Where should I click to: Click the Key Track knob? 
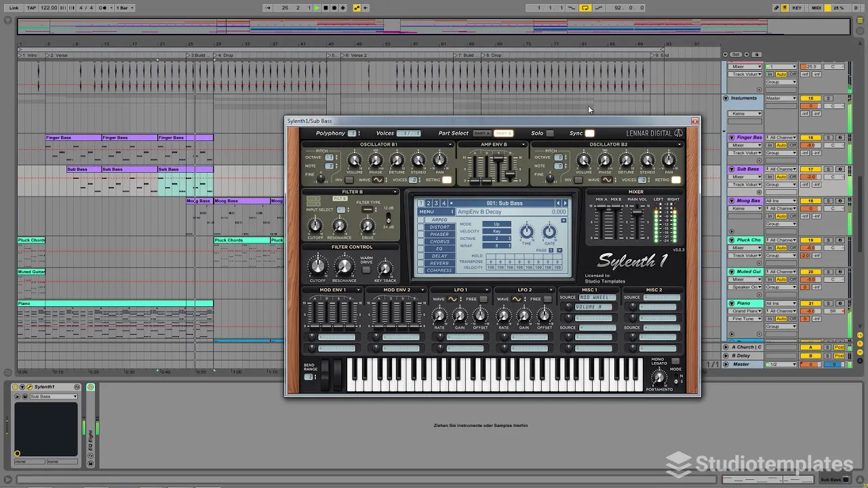(x=385, y=269)
